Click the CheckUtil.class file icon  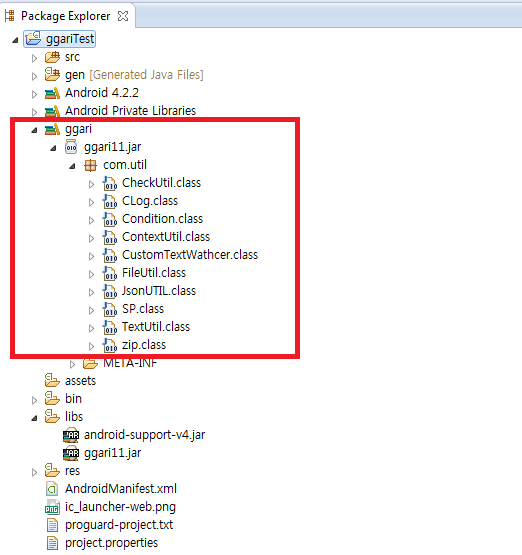point(110,183)
